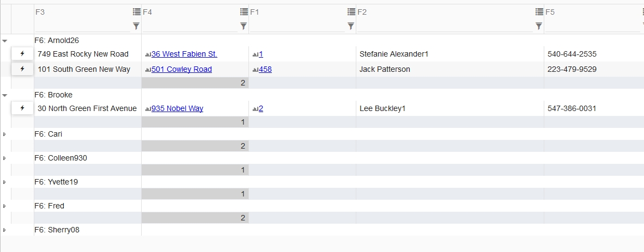The height and width of the screenshot is (252, 644).
Task: Open the 501 Cowley Road link
Action: [181, 69]
